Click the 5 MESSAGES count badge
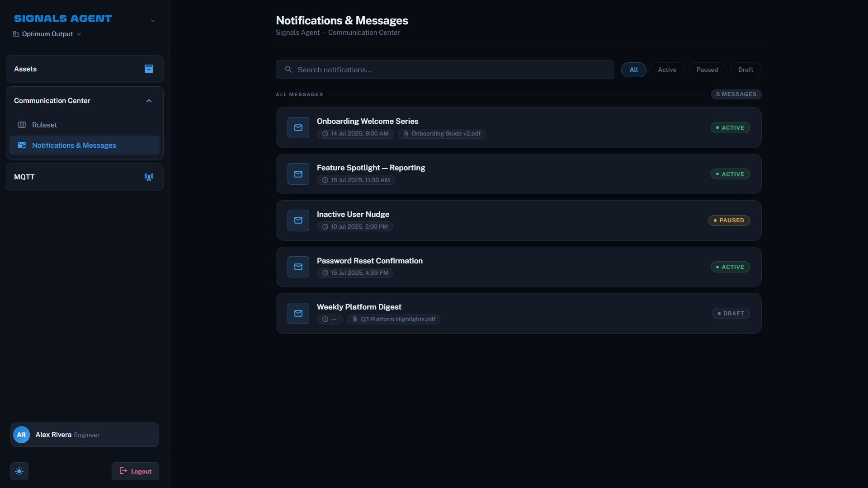The width and height of the screenshot is (868, 488). [736, 94]
